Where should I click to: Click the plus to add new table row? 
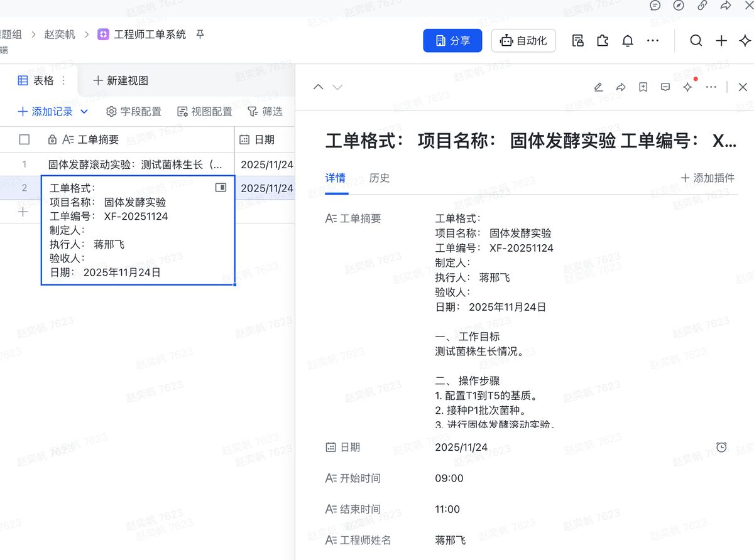point(23,212)
